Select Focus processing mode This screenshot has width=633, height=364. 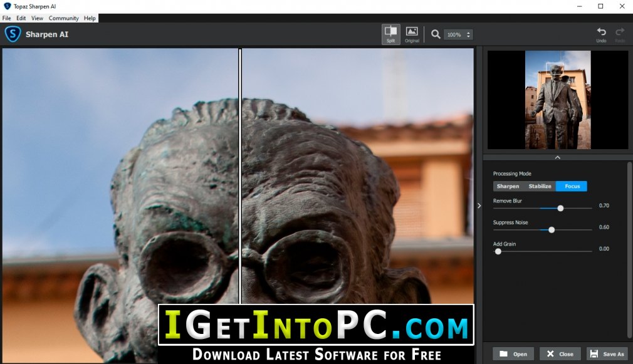(x=572, y=186)
